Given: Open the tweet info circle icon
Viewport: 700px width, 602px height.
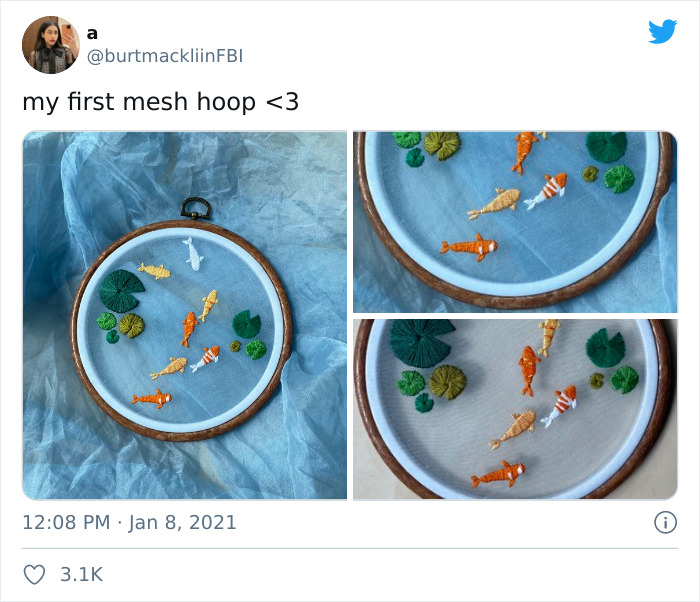Looking at the screenshot, I should (x=664, y=521).
